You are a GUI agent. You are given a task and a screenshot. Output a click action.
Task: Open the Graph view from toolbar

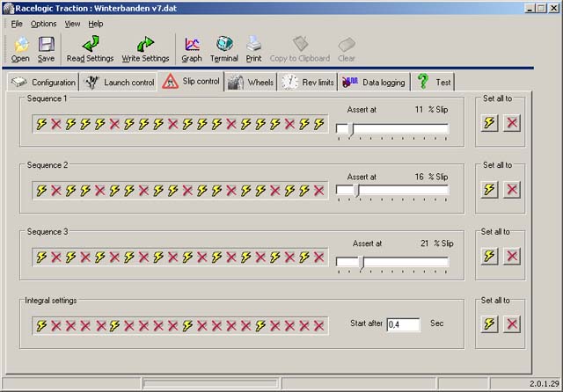(192, 48)
